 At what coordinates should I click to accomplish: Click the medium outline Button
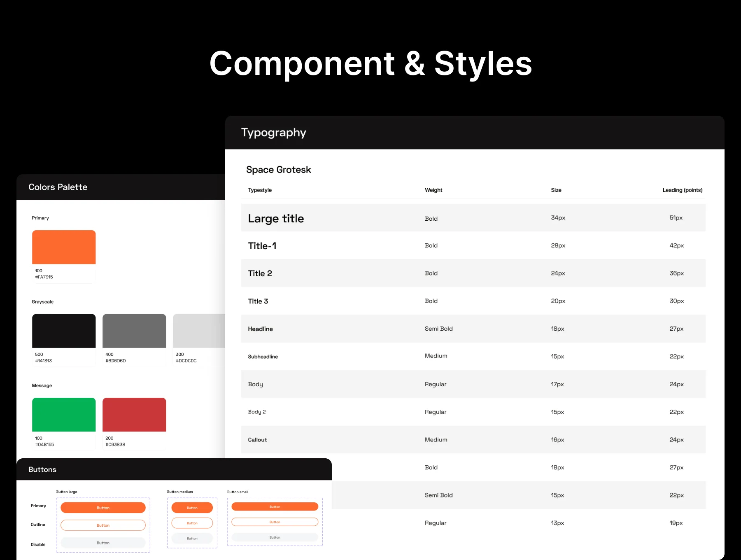click(x=192, y=523)
